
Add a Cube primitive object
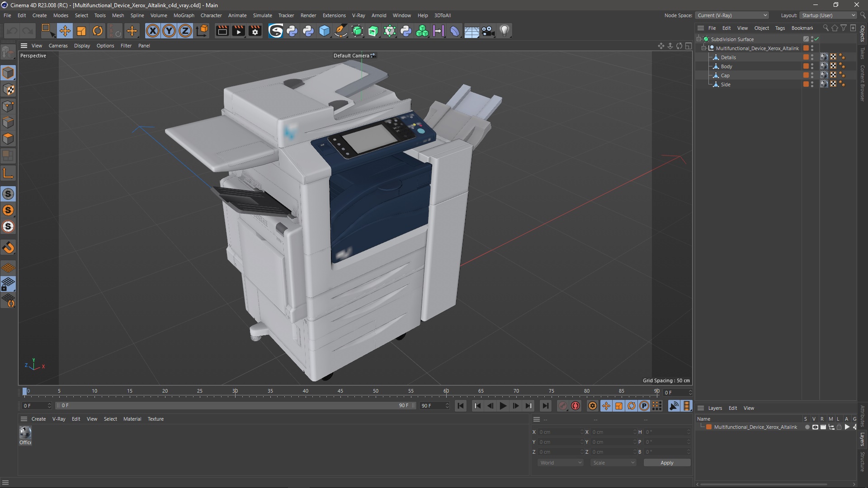coord(324,31)
